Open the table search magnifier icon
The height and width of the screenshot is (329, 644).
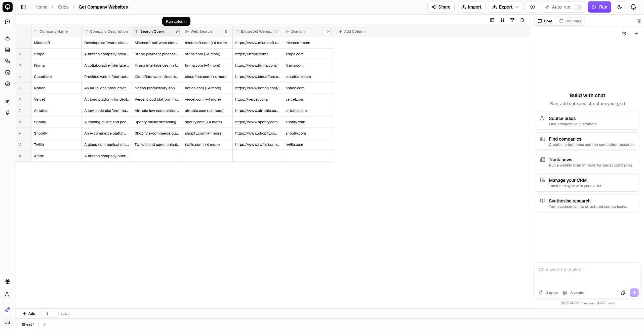pos(522,20)
